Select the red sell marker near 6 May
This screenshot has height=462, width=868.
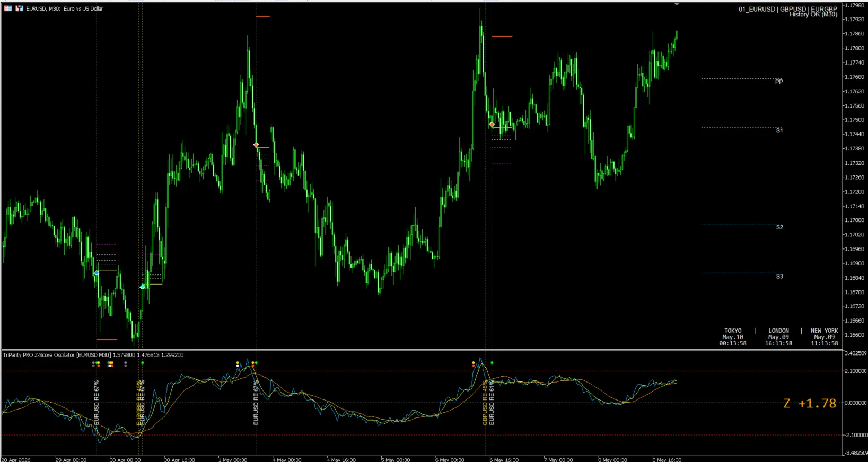tap(492, 125)
